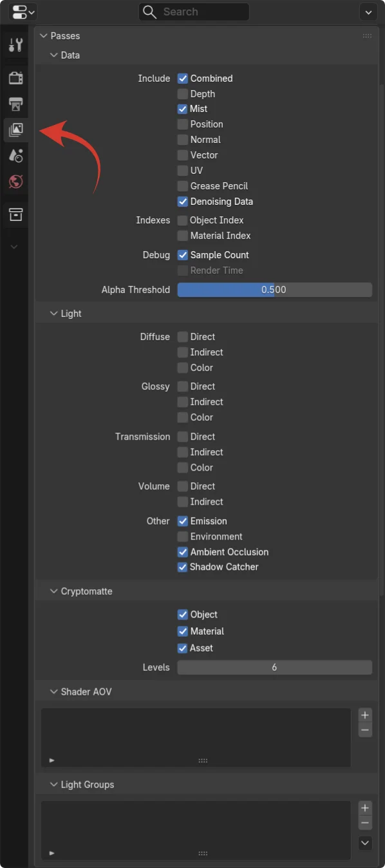Click the Alpha Threshold slider
Viewport: 385px width, 868px height.
point(275,290)
